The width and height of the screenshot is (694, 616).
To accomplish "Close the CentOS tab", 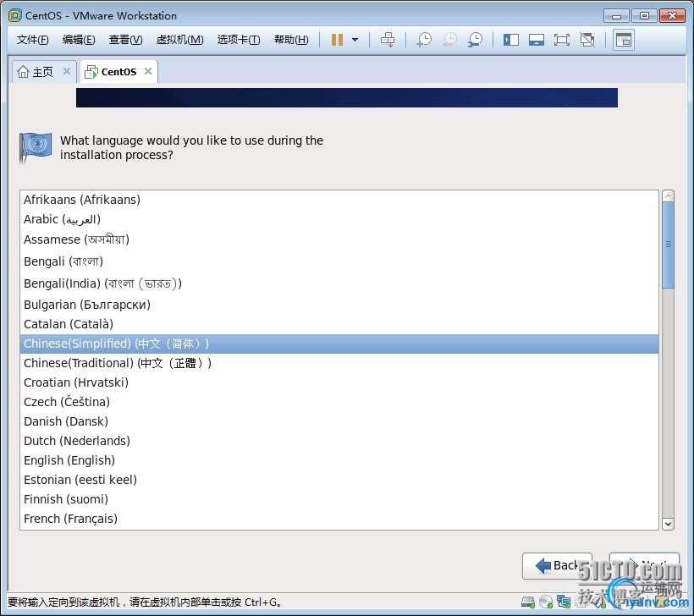I will pos(148,71).
